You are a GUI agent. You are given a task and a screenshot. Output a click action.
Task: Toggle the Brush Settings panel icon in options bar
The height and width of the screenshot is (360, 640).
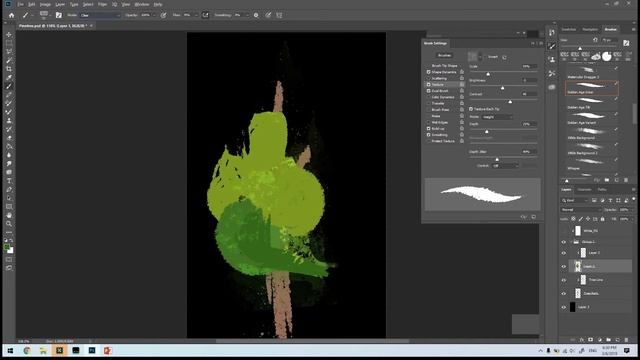pyautogui.click(x=59, y=15)
